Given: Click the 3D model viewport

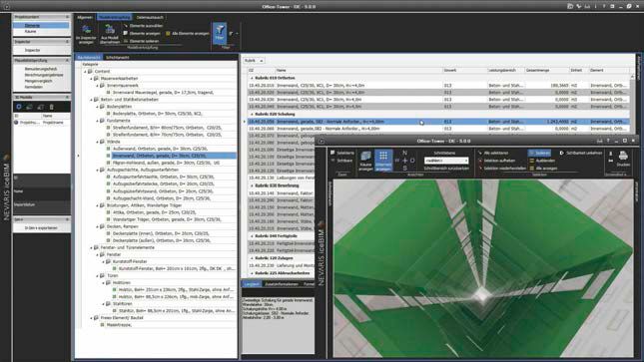Looking at the screenshot, I should tap(483, 268).
